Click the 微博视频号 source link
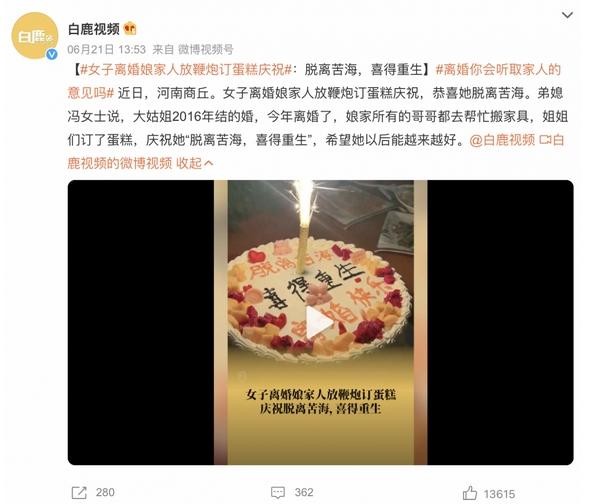The height and width of the screenshot is (504, 604). (x=205, y=49)
